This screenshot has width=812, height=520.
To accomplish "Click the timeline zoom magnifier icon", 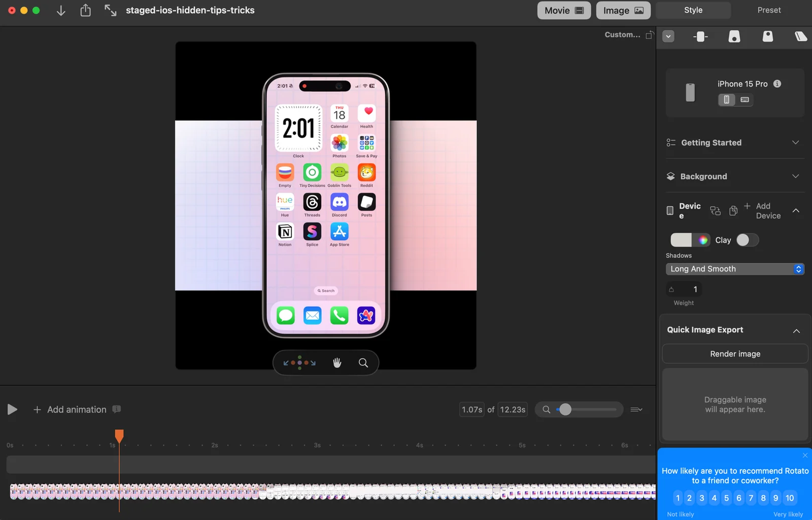I will click(x=546, y=409).
